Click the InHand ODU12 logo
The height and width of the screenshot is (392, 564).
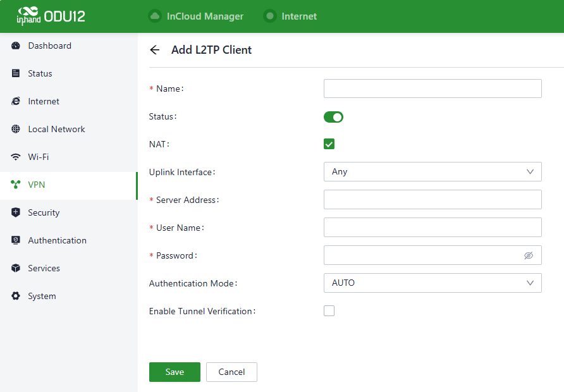coord(51,16)
